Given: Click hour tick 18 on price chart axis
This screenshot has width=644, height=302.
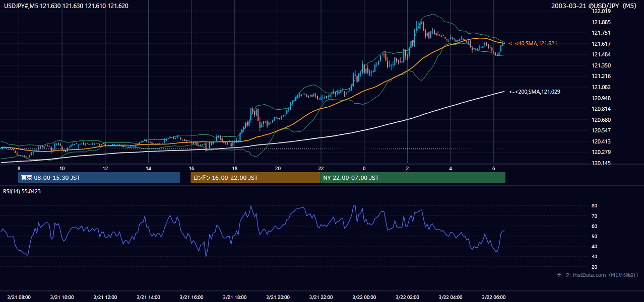Looking at the screenshot, I should click(235, 168).
